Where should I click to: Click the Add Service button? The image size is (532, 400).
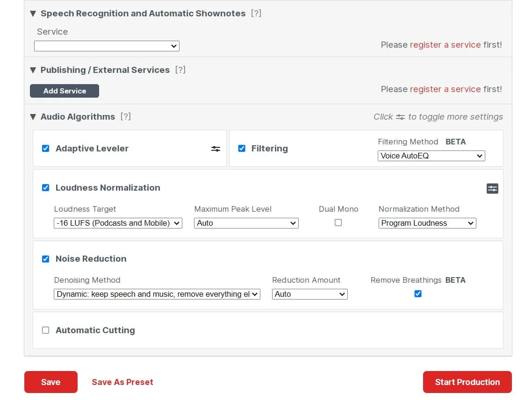pos(65,91)
